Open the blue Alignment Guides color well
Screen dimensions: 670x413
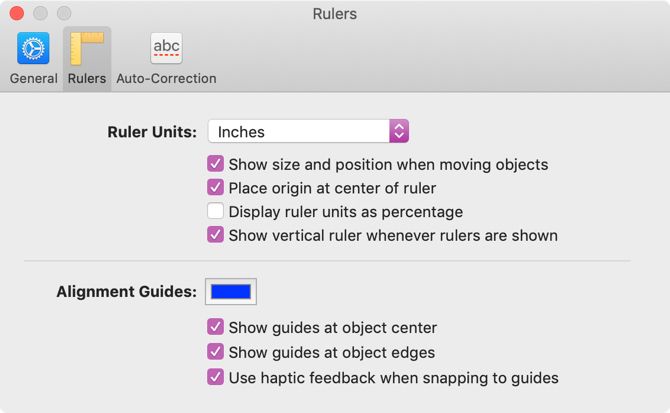point(231,292)
